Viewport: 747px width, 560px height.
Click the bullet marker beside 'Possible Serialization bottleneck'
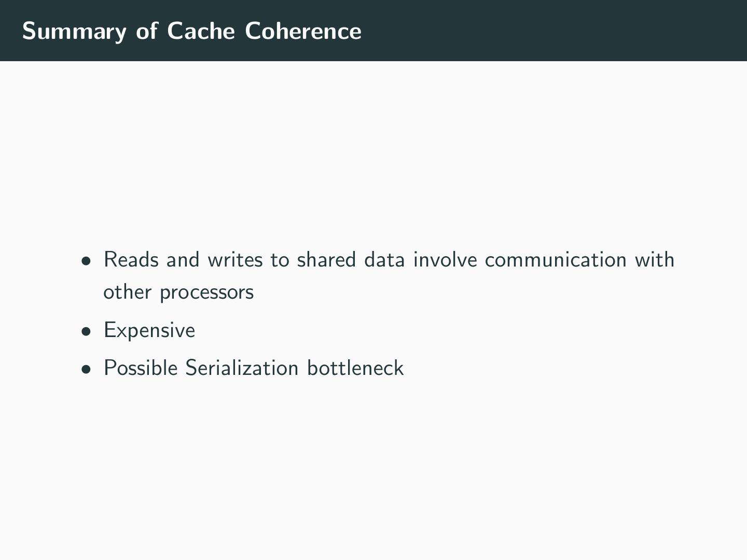coord(86,369)
